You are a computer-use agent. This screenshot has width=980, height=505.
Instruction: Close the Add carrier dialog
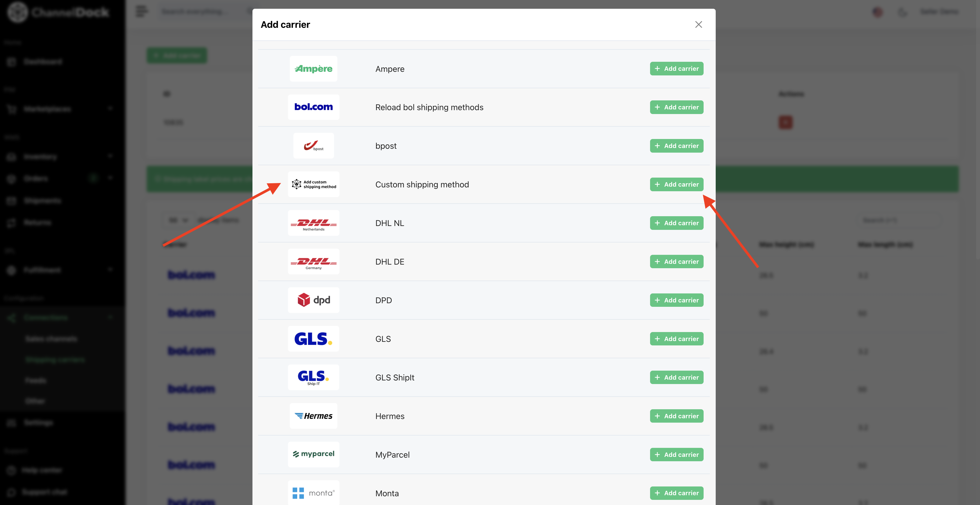coord(698,25)
